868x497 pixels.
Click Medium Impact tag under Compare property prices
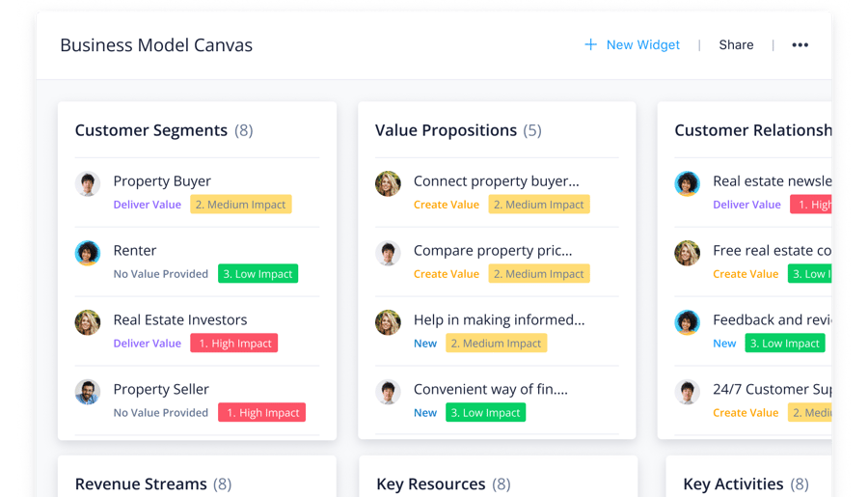(538, 274)
